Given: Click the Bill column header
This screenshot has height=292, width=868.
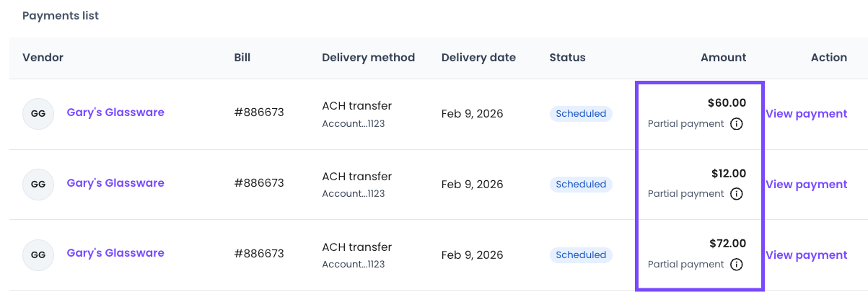Looking at the screenshot, I should 242,58.
